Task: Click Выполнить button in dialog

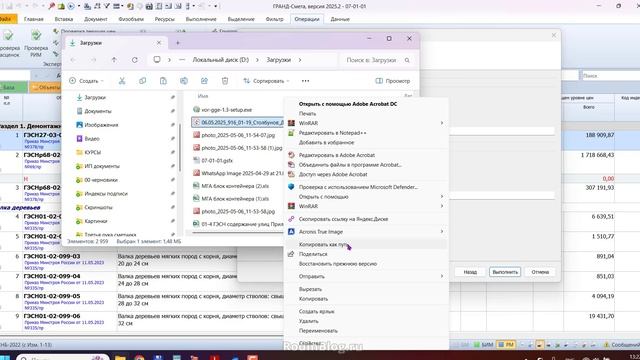Action: 505,272
